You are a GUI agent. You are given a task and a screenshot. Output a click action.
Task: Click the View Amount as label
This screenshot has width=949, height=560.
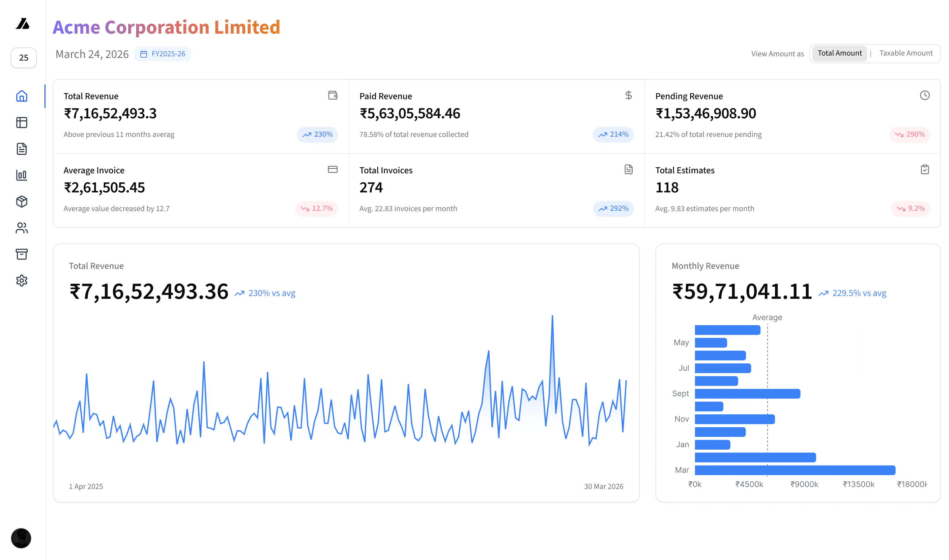777,54
